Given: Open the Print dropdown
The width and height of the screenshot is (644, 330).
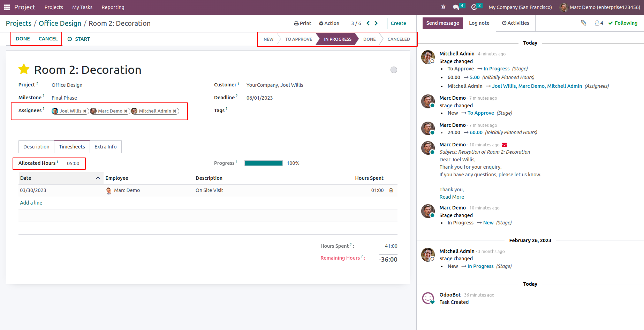Looking at the screenshot, I should [x=302, y=23].
